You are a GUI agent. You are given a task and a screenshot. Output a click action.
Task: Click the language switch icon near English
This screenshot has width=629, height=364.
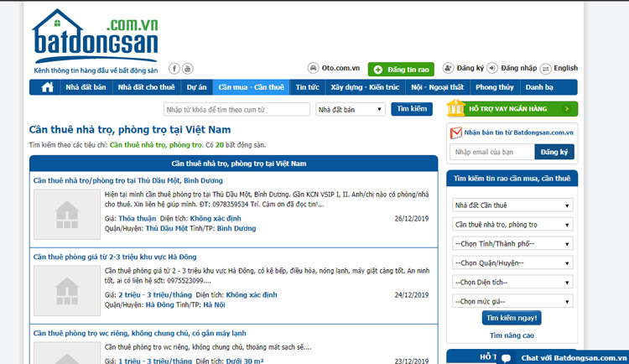point(546,69)
